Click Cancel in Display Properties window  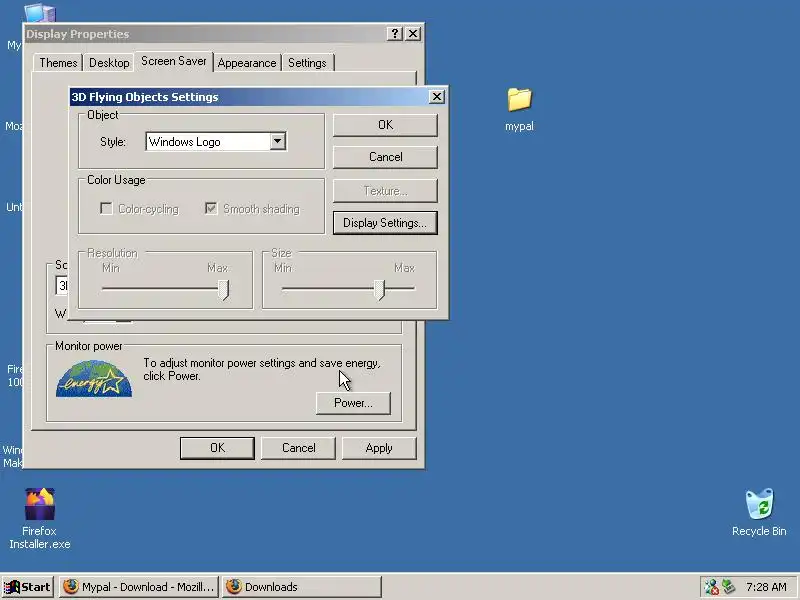pyautogui.click(x=298, y=448)
